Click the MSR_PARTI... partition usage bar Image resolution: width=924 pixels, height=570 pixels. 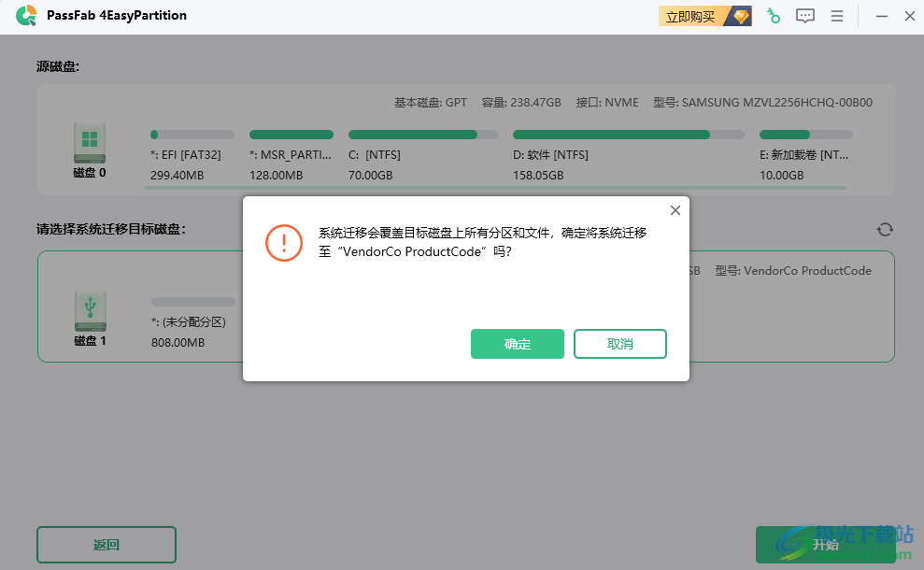pos(291,135)
